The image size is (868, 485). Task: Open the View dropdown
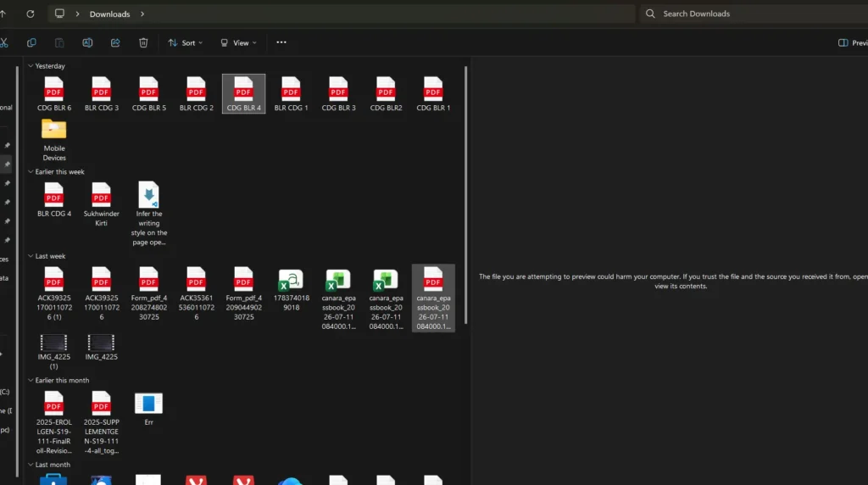tap(238, 42)
